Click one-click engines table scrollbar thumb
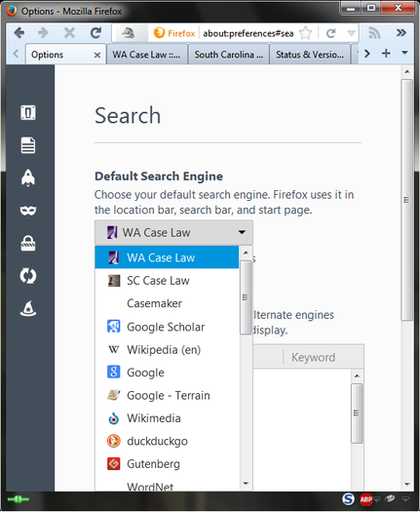The height and width of the screenshot is (512, 420). (x=357, y=414)
